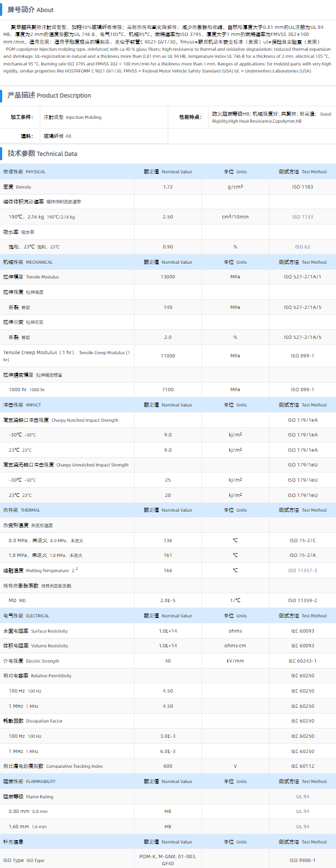Click the 阻燃性能 FLAMMABILITY table header
The height and width of the screenshot is (868, 336).
tap(29, 781)
